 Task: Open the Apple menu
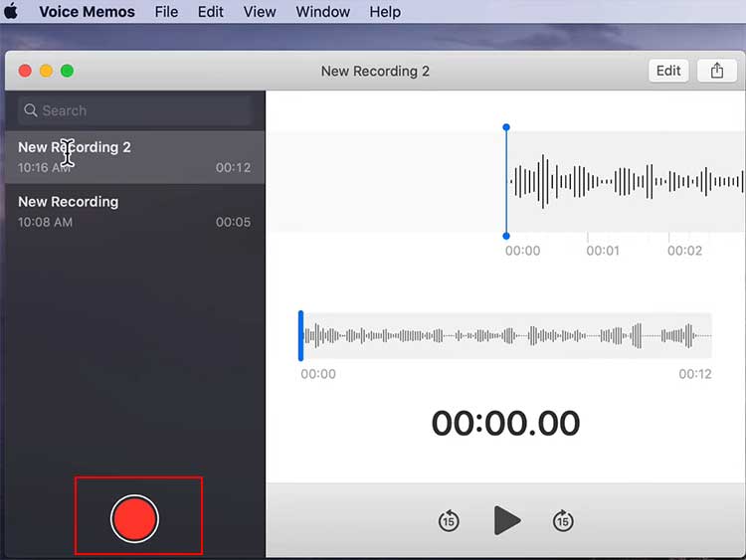(11, 11)
